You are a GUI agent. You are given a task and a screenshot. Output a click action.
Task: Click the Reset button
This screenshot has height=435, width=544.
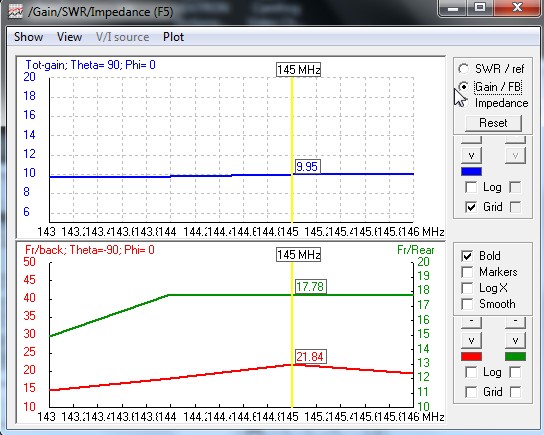[493, 123]
